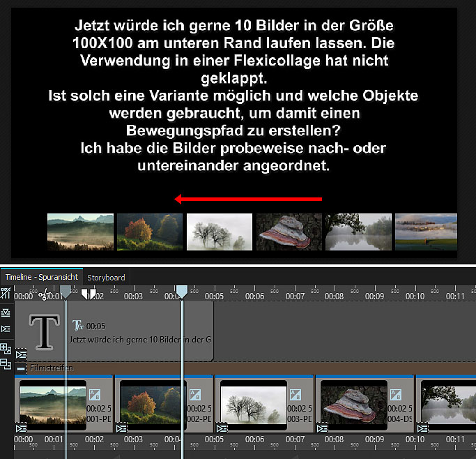Expand the track toggle under the autumn tree clip

(x=123, y=428)
